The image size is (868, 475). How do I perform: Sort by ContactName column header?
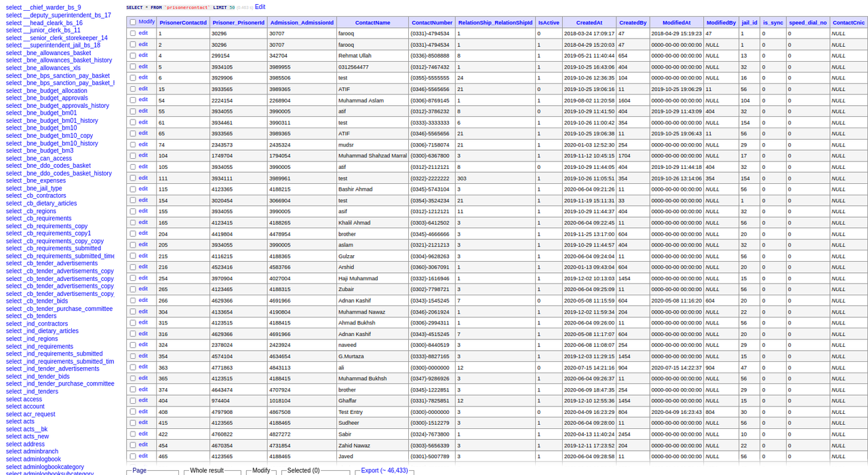click(372, 22)
